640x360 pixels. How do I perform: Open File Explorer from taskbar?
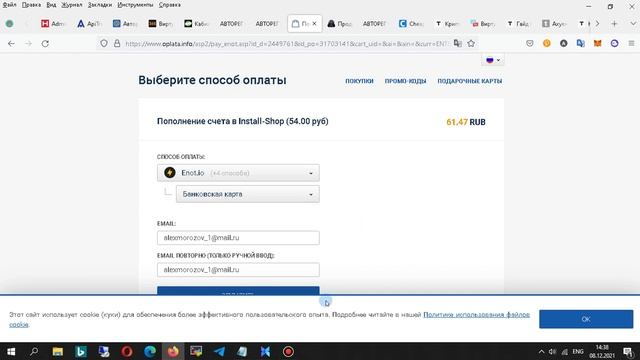pyautogui.click(x=58, y=351)
